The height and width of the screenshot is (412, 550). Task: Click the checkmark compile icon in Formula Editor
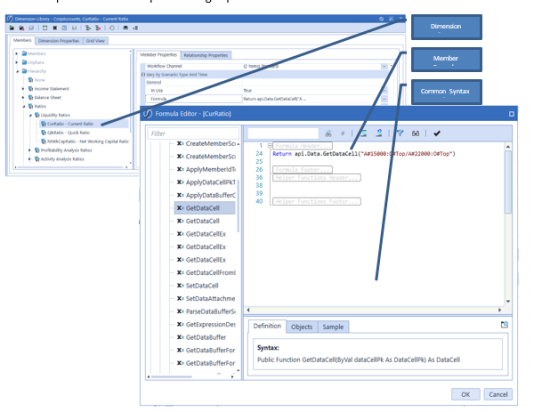(437, 133)
